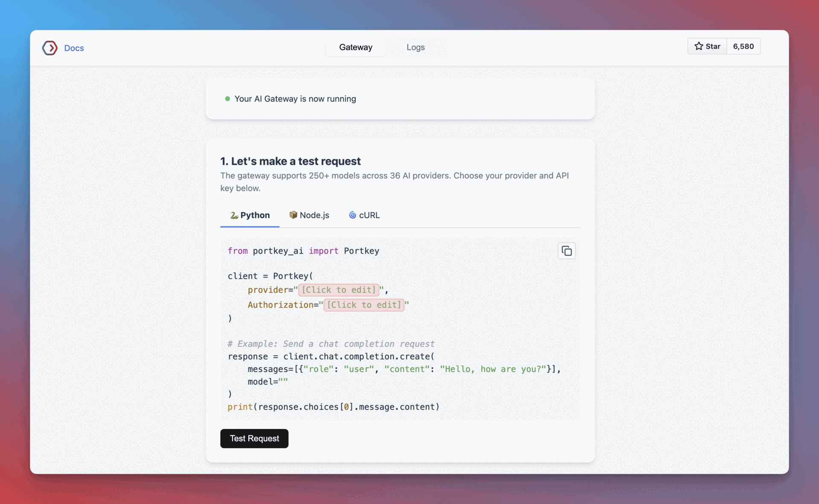The height and width of the screenshot is (504, 819).
Task: Edit the Authorization [Click to edit] placeholder
Action: 364,305
